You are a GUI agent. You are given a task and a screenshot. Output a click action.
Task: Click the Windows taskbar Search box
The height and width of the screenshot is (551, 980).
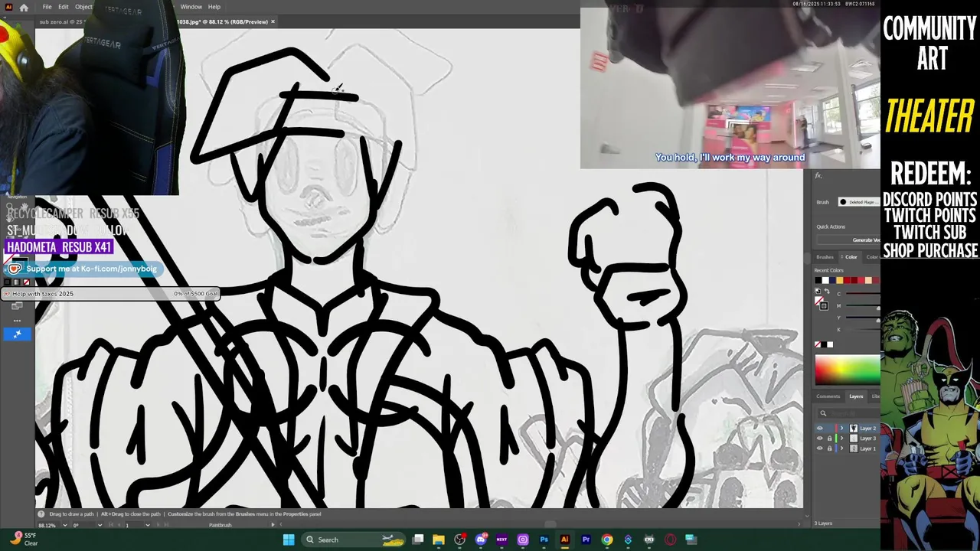click(353, 540)
